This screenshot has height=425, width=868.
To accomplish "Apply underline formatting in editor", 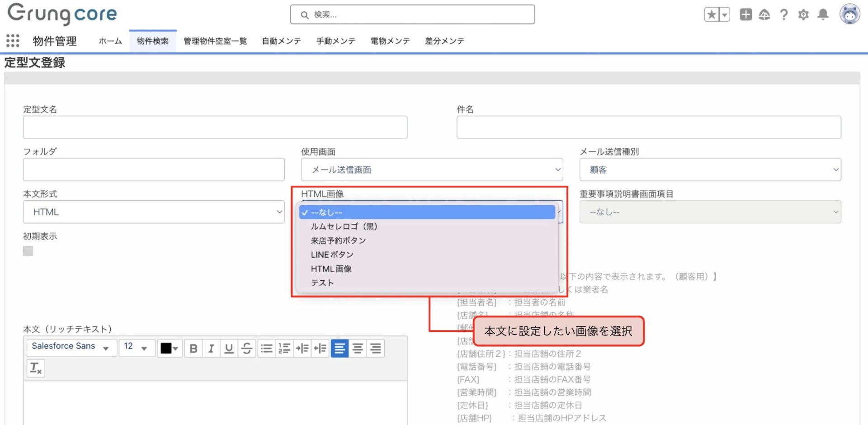I will (x=229, y=349).
